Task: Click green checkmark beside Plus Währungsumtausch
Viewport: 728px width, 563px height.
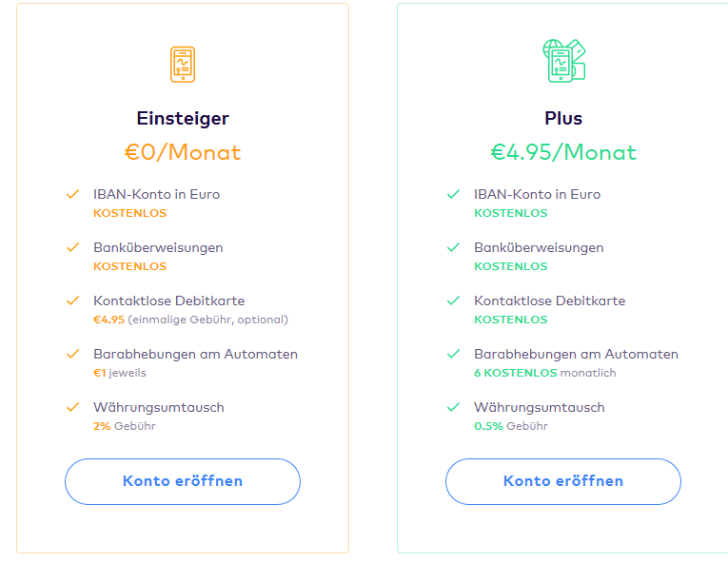Action: coord(453,407)
